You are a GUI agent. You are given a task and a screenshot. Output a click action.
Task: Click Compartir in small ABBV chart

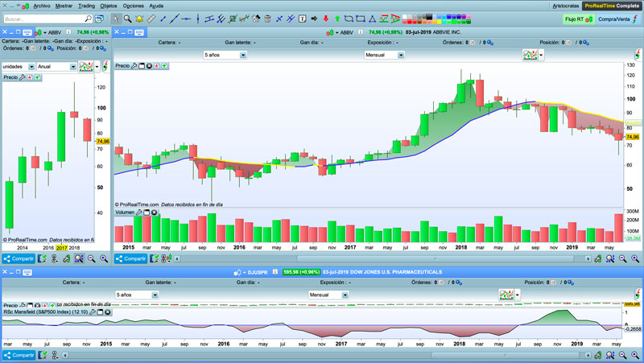coord(18,258)
